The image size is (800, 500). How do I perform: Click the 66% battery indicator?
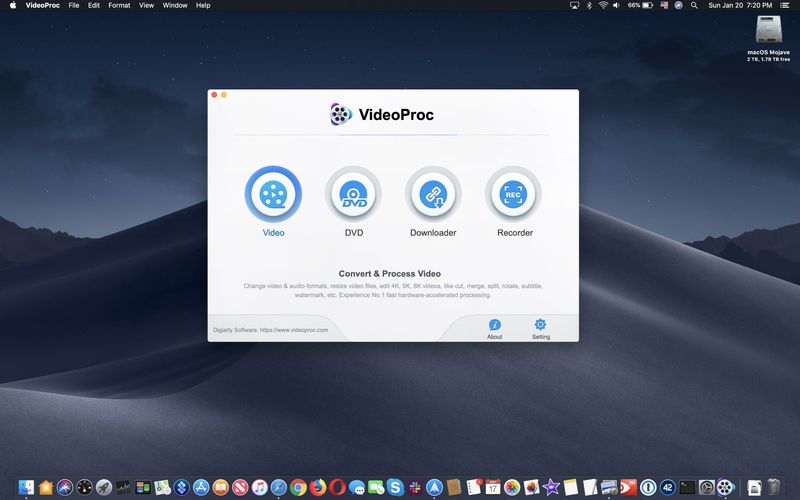640,5
